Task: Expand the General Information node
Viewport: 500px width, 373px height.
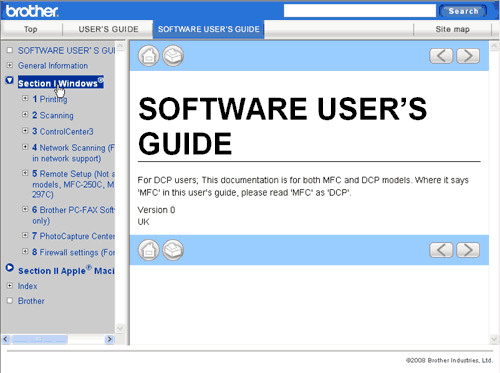Action: (10, 65)
